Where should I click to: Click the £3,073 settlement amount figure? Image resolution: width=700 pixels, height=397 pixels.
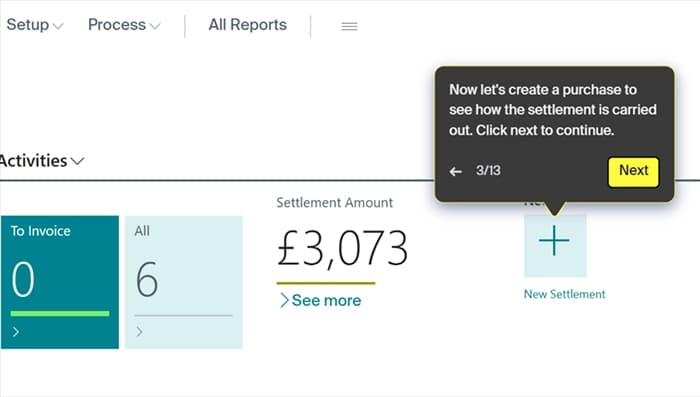pos(342,248)
